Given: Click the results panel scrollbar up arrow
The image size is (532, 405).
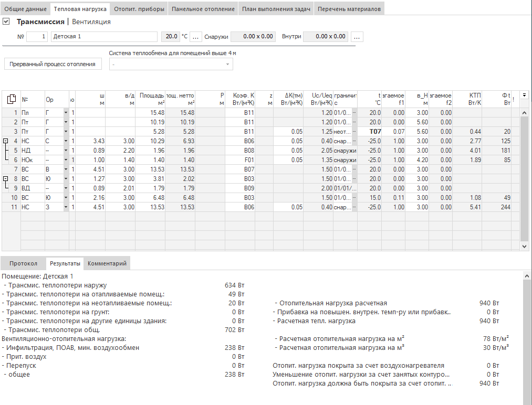Looking at the screenshot, I should point(527,276).
